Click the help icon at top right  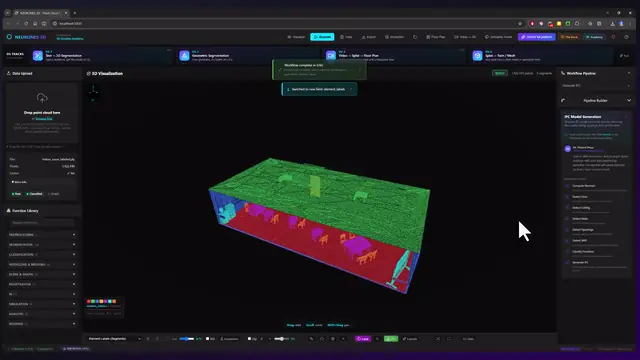627,37
